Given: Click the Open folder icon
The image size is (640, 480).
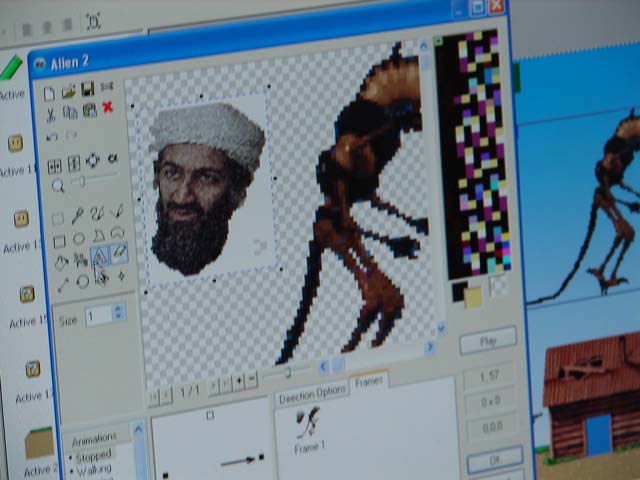Looking at the screenshot, I should (68, 90).
